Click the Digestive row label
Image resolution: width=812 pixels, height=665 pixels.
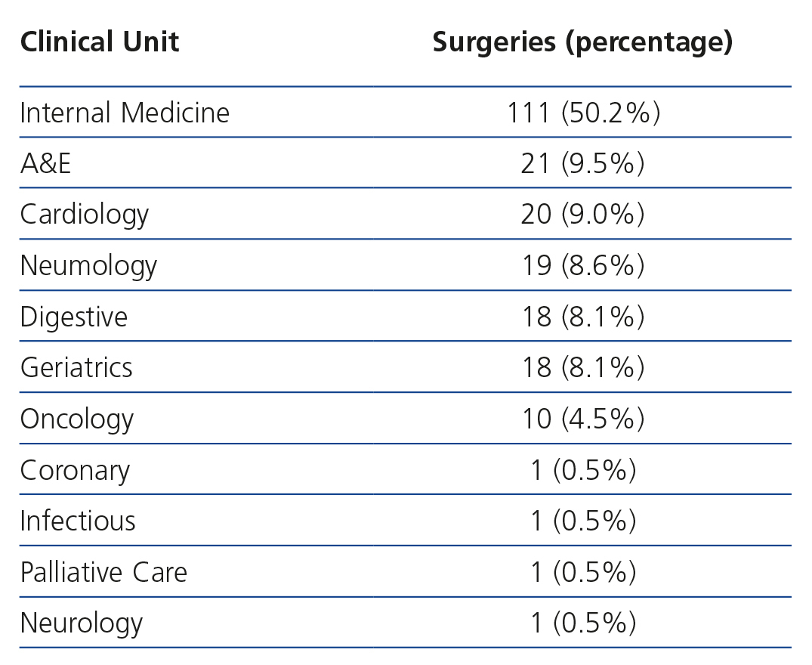point(74,317)
